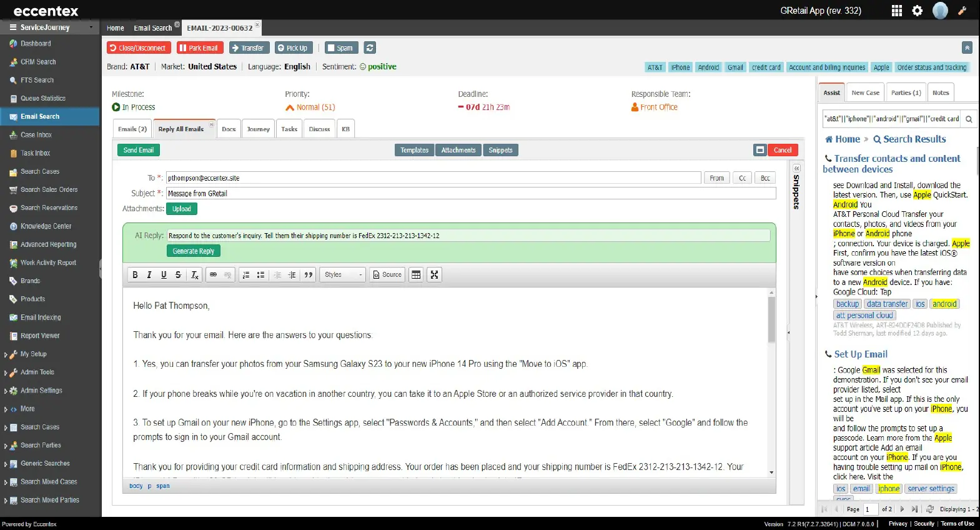
Task: Click the wrench tool icon in the header
Action: [x=963, y=11]
